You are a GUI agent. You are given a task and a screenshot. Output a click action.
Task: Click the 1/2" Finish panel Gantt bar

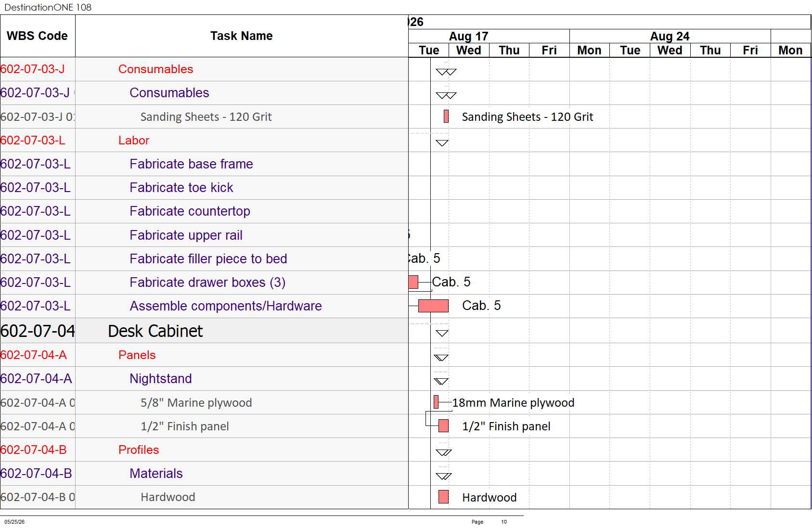(x=444, y=426)
